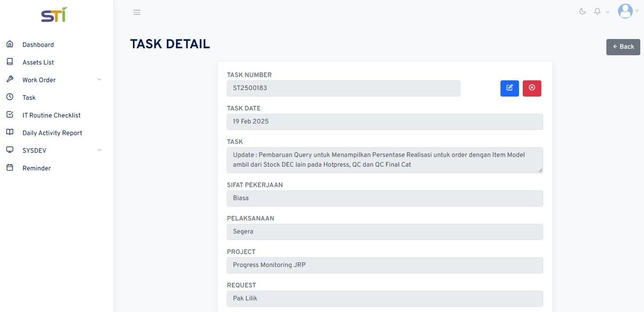The width and height of the screenshot is (644, 312).
Task: Click the Dashboard home icon
Action: [10, 44]
